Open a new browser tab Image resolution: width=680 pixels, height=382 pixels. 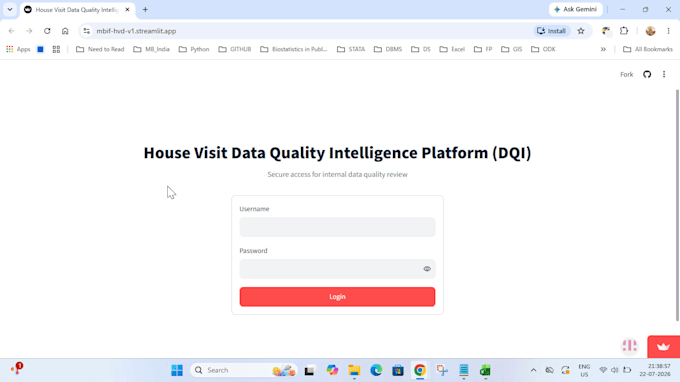(x=145, y=10)
